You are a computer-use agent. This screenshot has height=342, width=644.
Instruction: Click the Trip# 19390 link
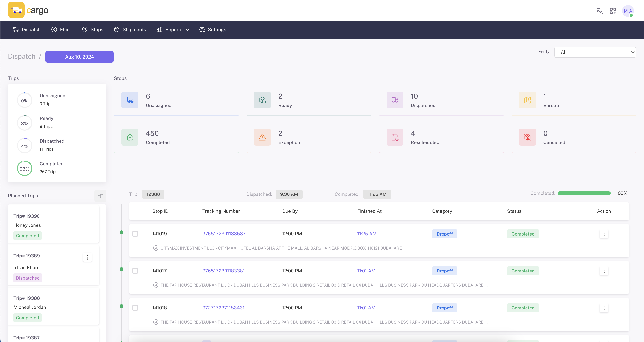(26, 216)
